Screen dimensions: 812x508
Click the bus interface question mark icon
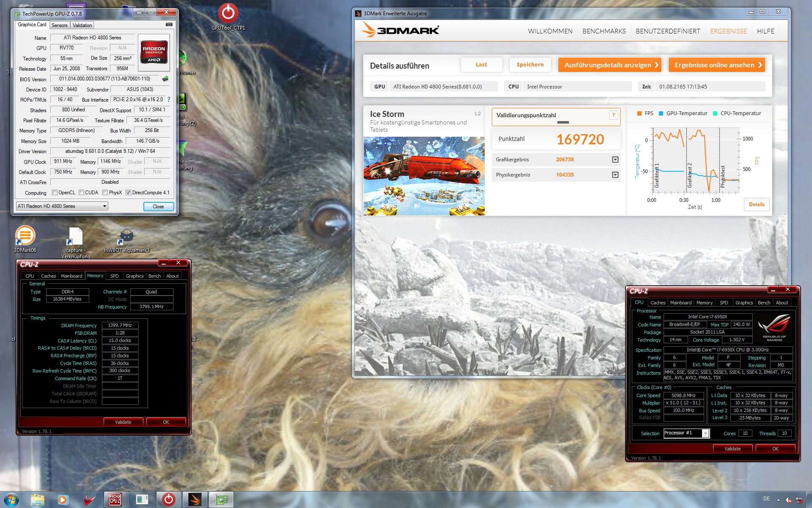coord(168,99)
